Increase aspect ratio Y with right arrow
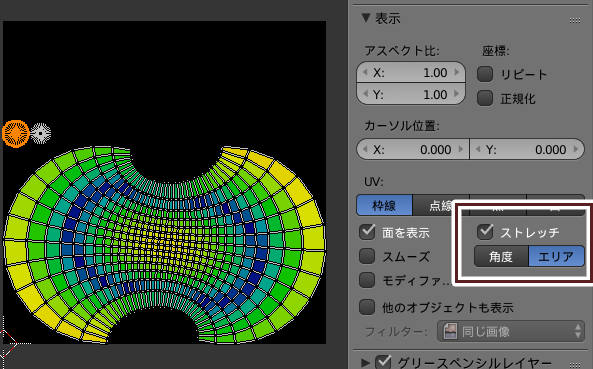This screenshot has width=593, height=369. click(457, 93)
